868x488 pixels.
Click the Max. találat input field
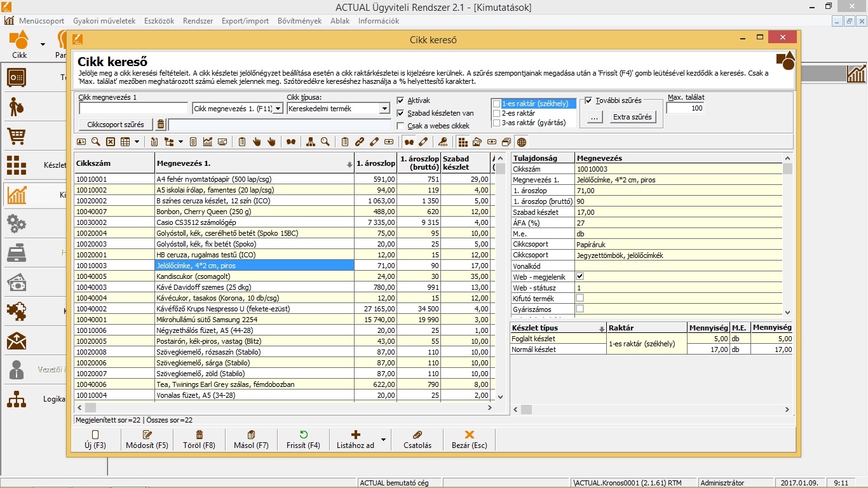[x=685, y=109]
